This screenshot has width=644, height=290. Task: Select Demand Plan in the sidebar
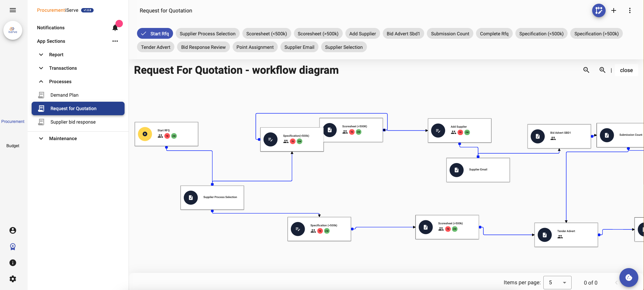64,95
